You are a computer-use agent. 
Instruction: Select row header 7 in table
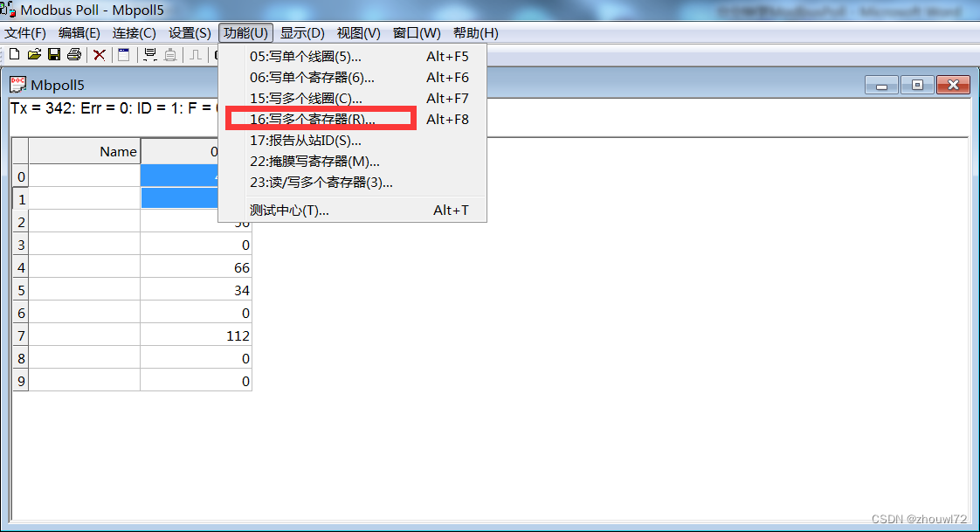coord(21,335)
